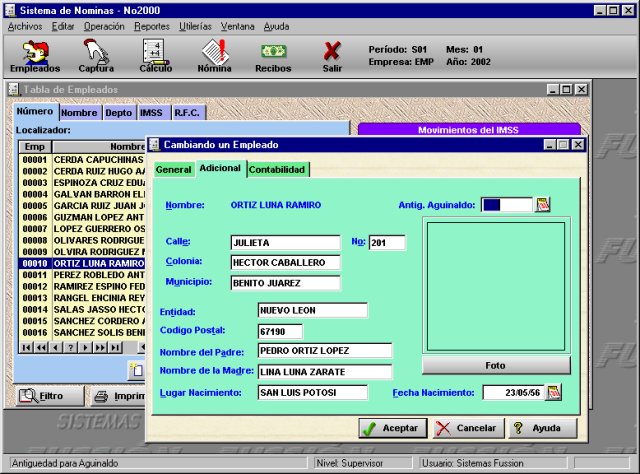
Task: Open the Empleados toolbar icon
Action: (x=35, y=56)
